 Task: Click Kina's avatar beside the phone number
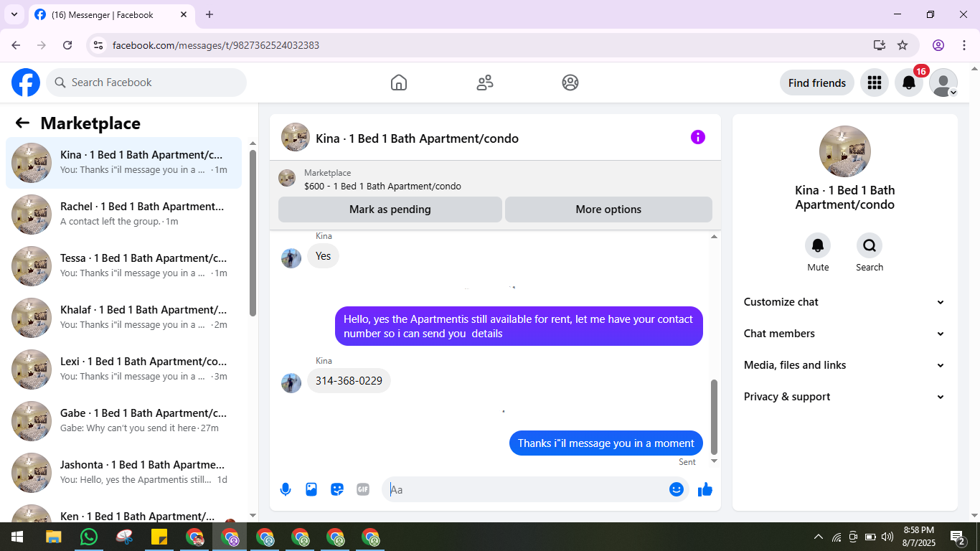(291, 383)
